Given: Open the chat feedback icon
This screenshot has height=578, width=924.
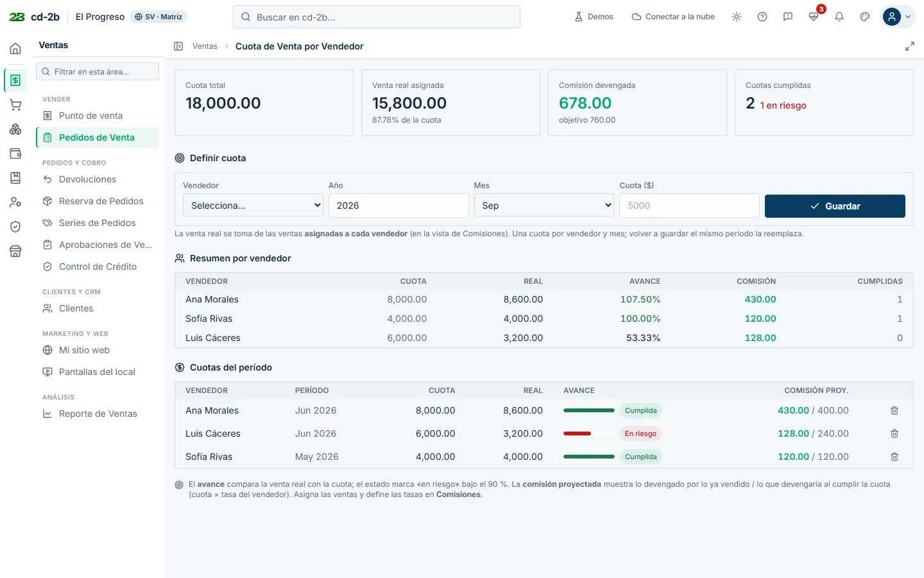Looking at the screenshot, I should tap(788, 17).
